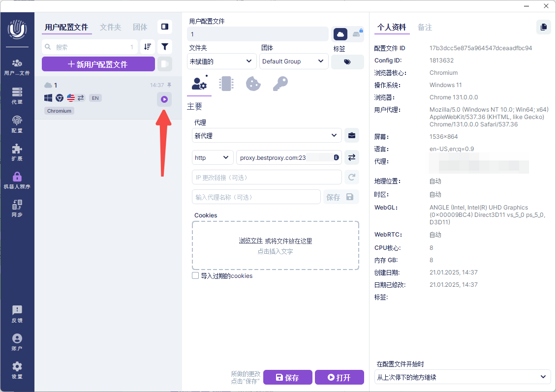
Task: Enable import expired cookies checkbox
Action: coord(195,276)
